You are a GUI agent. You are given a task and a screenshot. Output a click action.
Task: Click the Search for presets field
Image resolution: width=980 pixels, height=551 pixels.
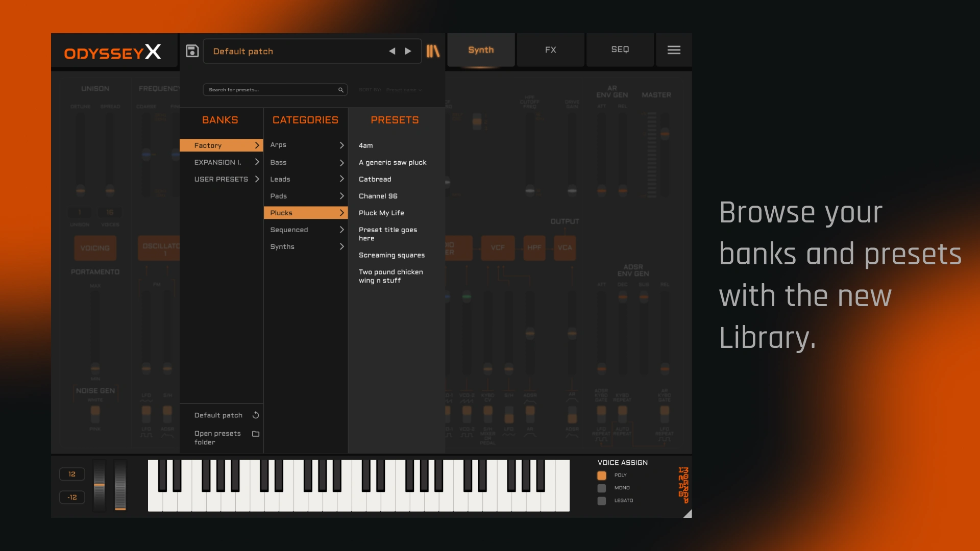(275, 90)
